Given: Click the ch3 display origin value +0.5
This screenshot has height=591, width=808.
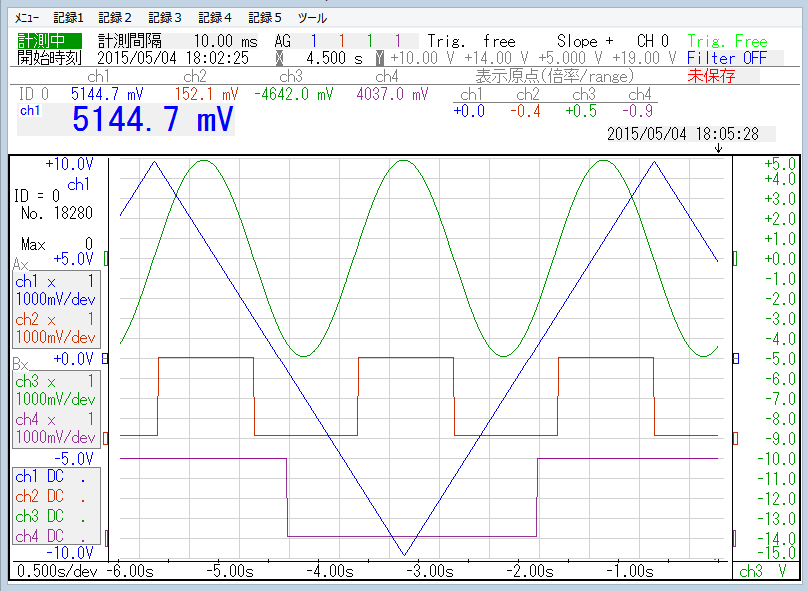Looking at the screenshot, I should tap(581, 111).
